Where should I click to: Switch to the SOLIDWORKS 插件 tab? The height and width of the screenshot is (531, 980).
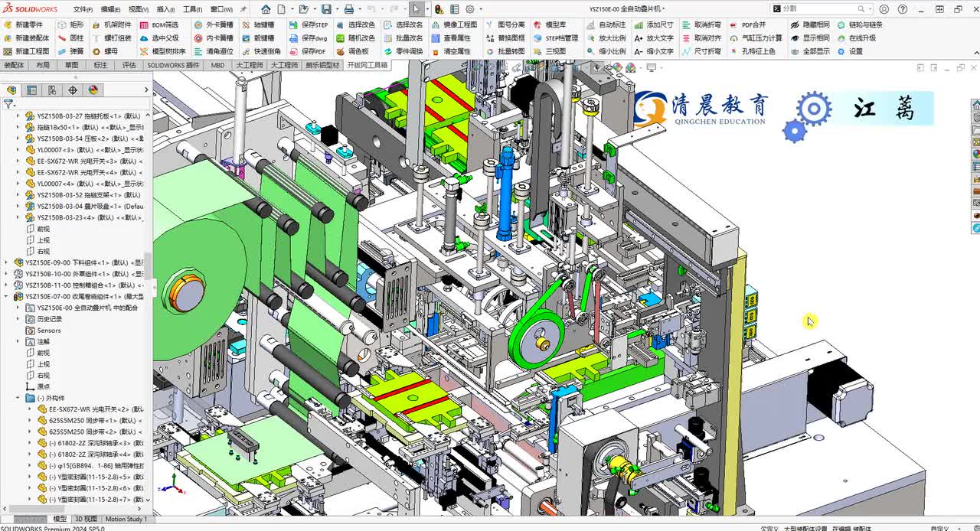pyautogui.click(x=173, y=66)
